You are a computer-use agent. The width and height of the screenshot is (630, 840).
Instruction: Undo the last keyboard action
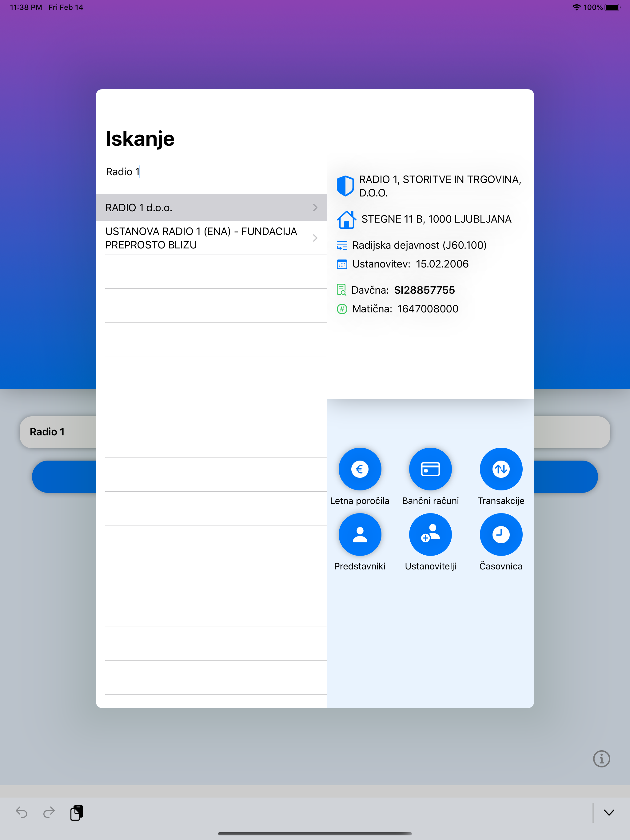pos(21,812)
